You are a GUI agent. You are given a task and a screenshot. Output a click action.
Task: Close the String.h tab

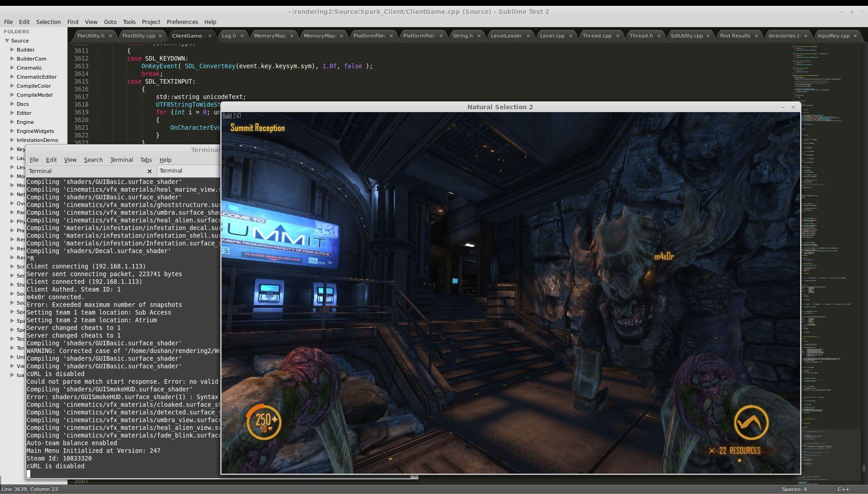pos(479,36)
